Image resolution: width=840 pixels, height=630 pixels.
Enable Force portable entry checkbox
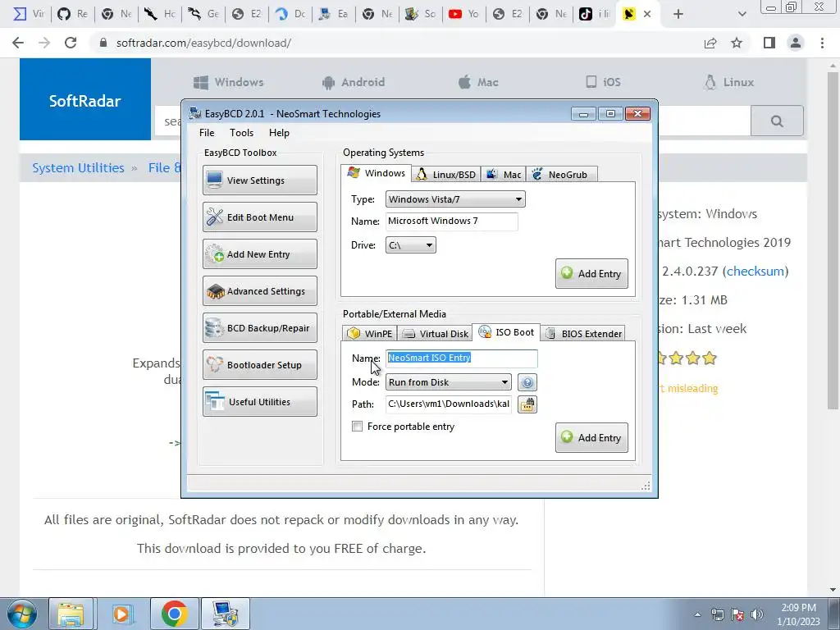(x=358, y=427)
